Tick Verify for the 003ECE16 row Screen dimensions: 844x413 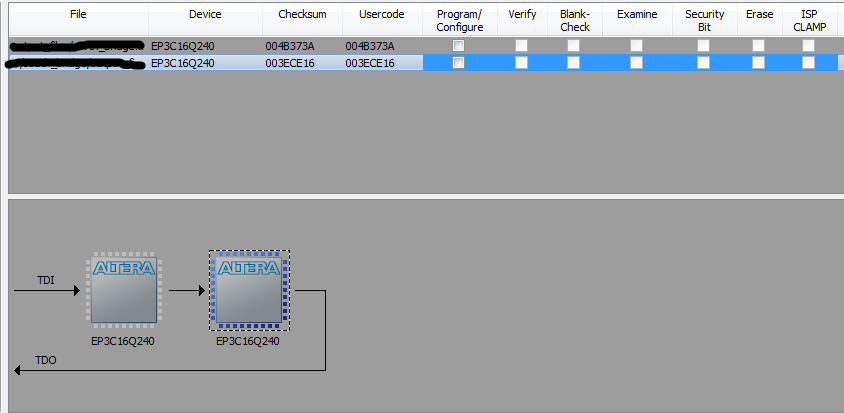click(521, 63)
